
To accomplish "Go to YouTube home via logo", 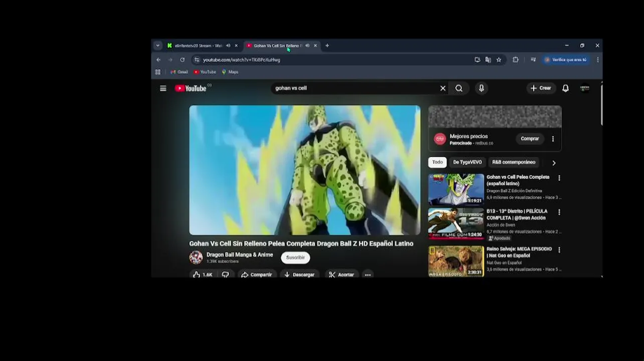I will click(191, 88).
